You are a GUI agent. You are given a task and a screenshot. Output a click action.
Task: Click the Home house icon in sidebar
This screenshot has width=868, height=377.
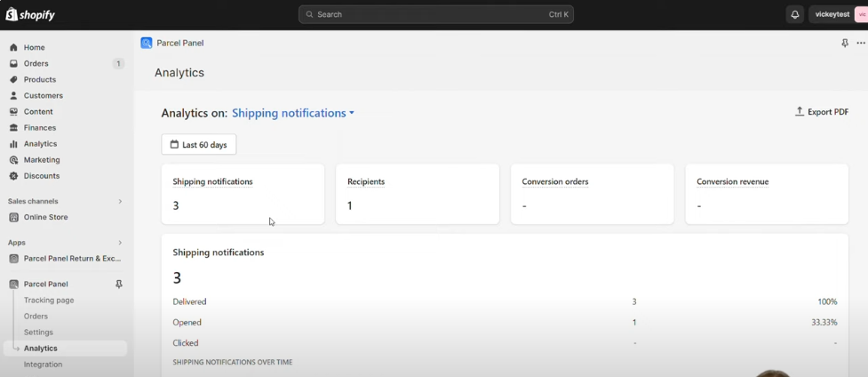[x=14, y=48]
